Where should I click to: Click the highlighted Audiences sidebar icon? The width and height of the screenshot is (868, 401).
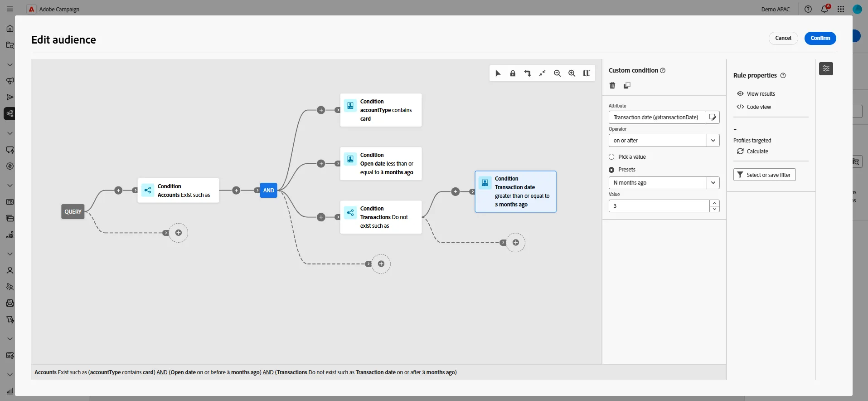pos(10,113)
